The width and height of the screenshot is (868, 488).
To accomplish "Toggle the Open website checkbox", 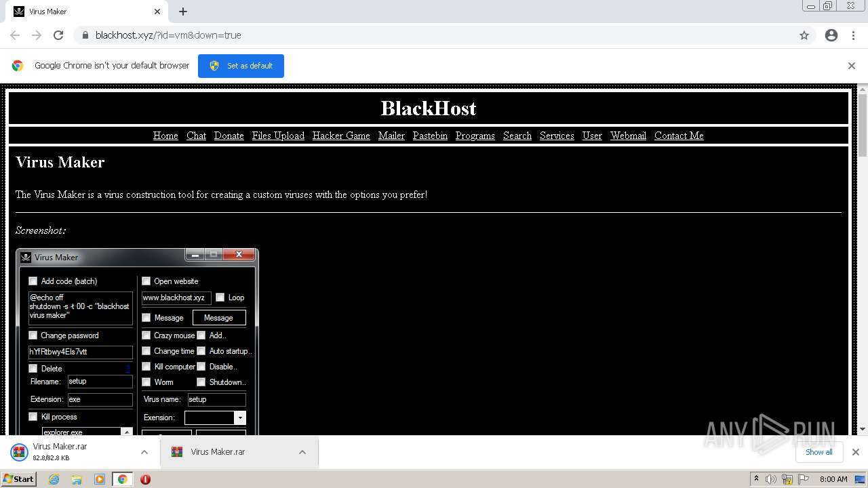I will click(x=146, y=281).
